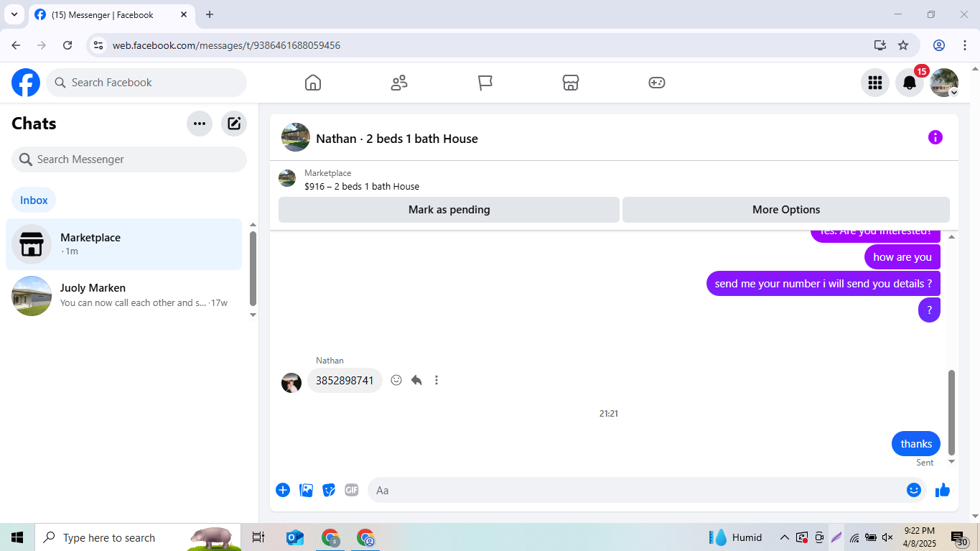Open the Friends tab

[399, 83]
